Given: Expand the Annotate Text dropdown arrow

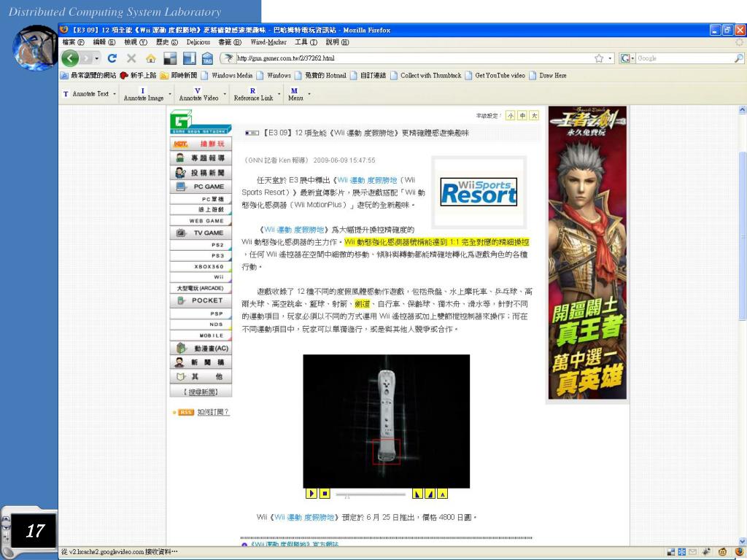Looking at the screenshot, I should [x=115, y=94].
